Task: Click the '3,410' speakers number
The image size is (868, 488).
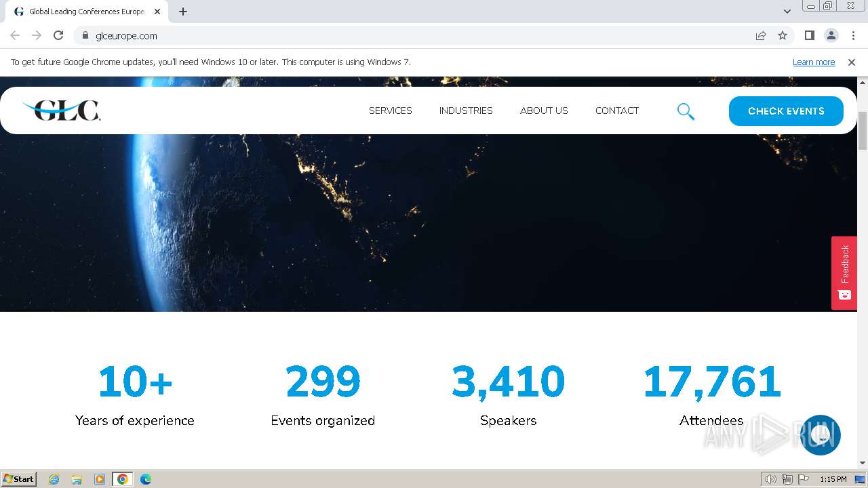Action: coord(509,382)
